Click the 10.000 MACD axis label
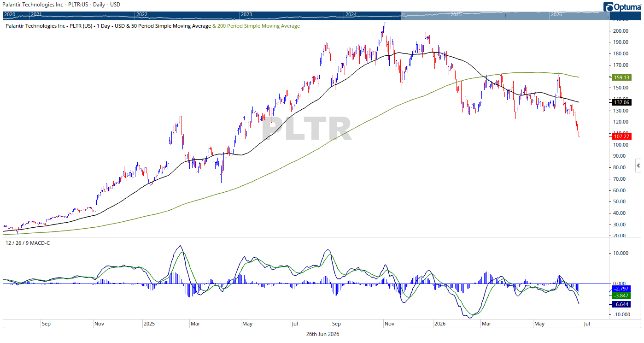This screenshot has height=343, width=644. point(620,253)
